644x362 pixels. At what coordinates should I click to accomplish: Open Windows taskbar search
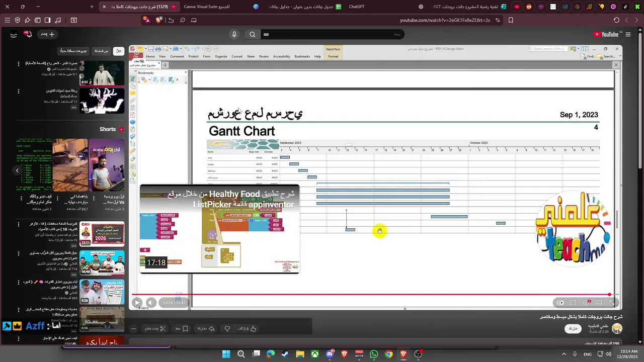tap(241, 354)
